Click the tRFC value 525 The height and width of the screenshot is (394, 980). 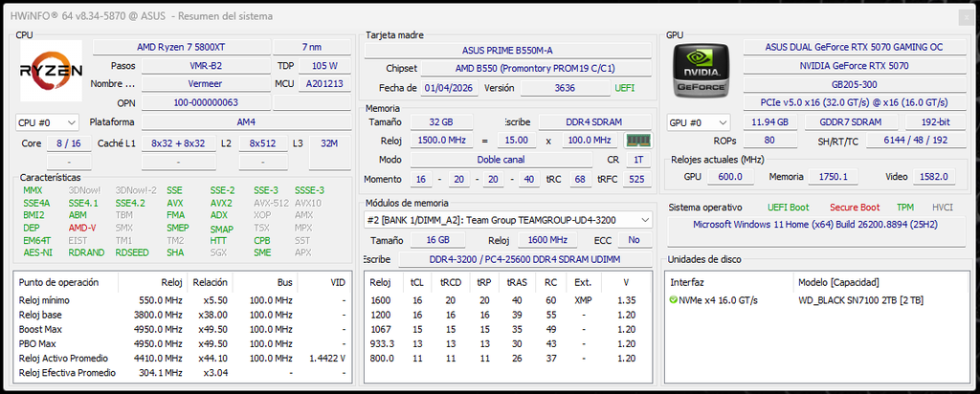coord(636,180)
